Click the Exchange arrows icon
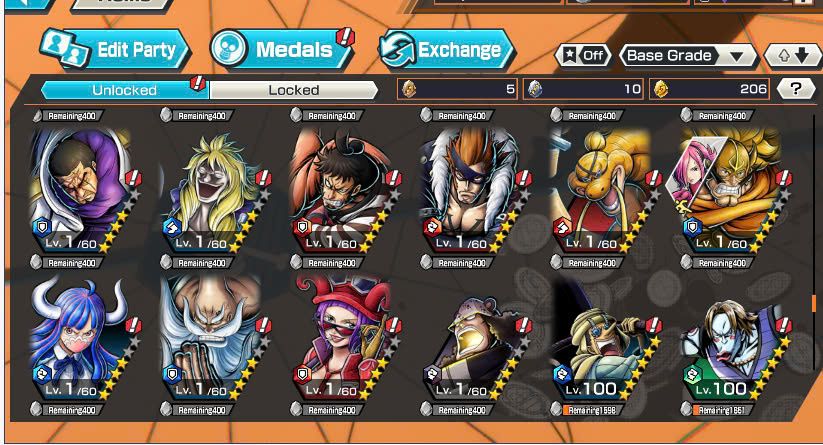The height and width of the screenshot is (445, 823). 397,49
